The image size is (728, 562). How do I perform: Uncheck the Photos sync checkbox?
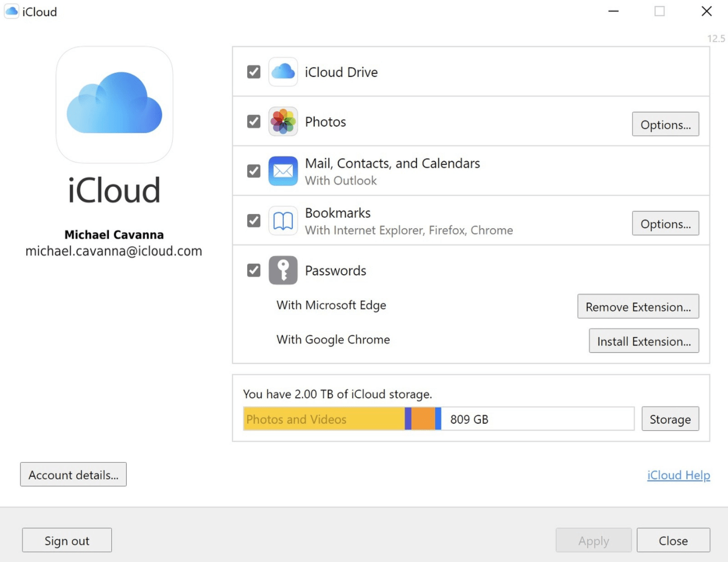253,121
